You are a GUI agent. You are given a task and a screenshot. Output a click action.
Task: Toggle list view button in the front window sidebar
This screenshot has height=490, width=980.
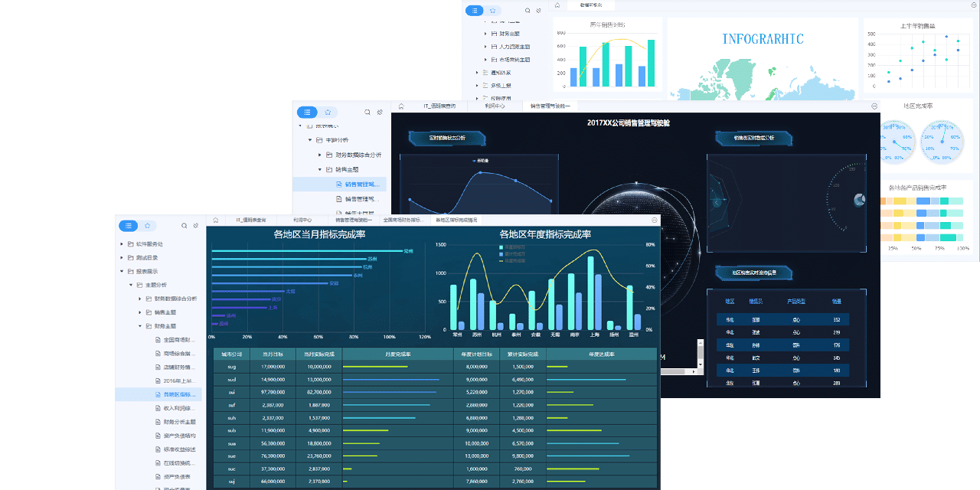127,226
